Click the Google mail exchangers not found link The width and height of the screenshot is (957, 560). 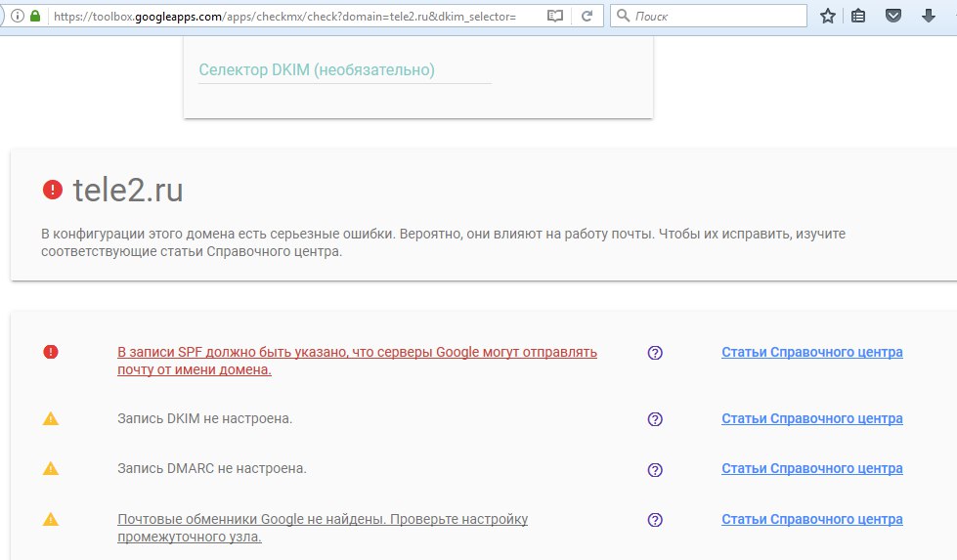[323, 528]
